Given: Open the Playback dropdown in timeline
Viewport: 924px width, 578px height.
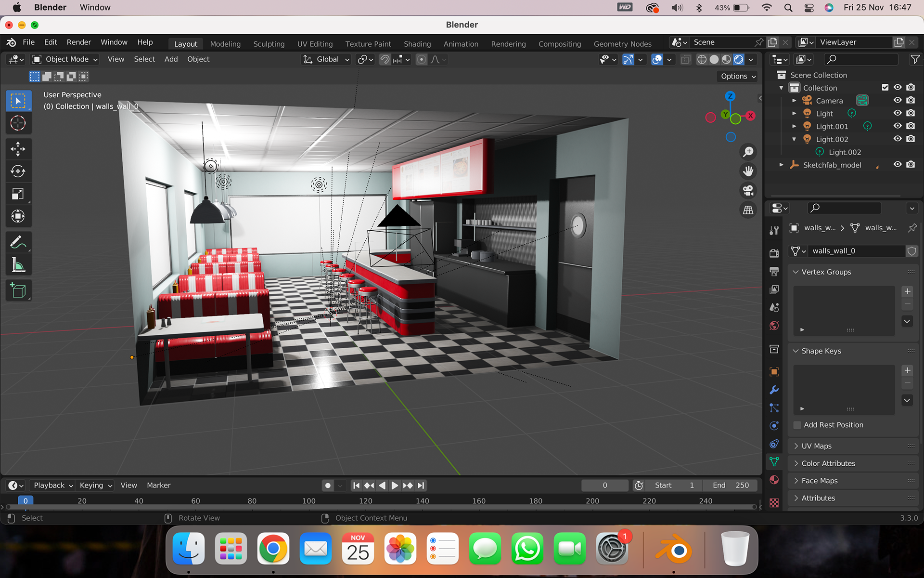Looking at the screenshot, I should click(x=53, y=485).
